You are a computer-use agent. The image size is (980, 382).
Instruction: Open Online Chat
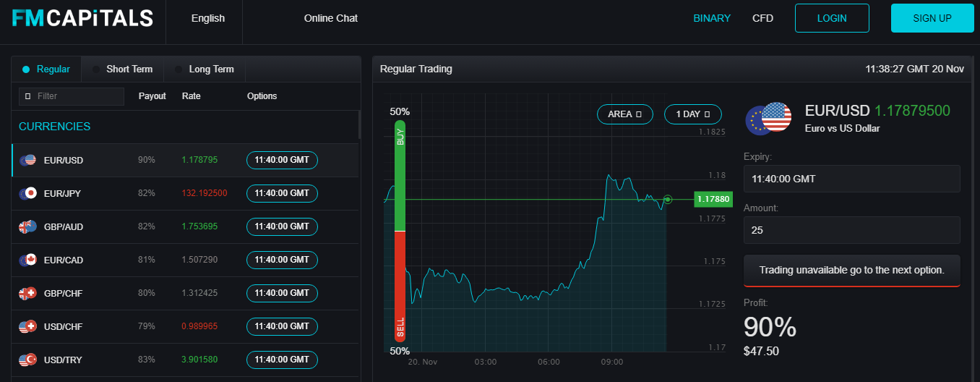(x=331, y=18)
